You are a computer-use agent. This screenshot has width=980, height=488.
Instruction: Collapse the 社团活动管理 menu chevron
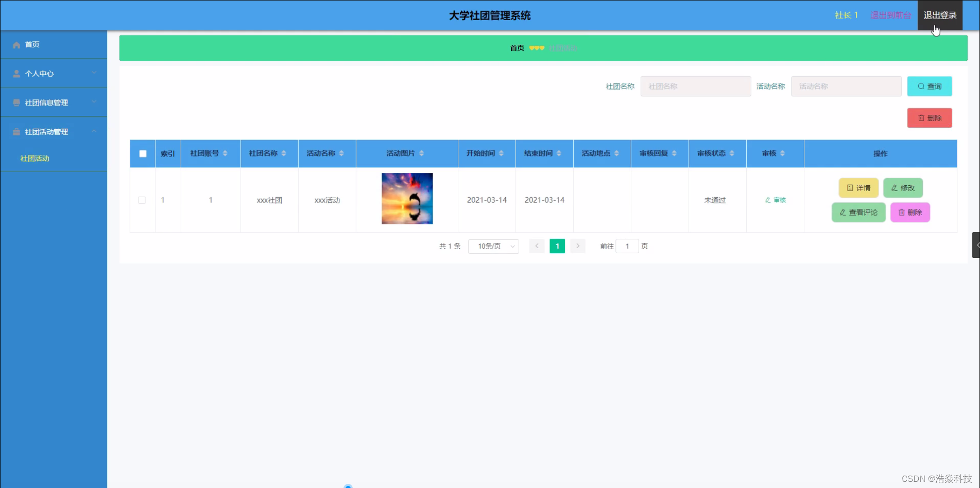(94, 131)
